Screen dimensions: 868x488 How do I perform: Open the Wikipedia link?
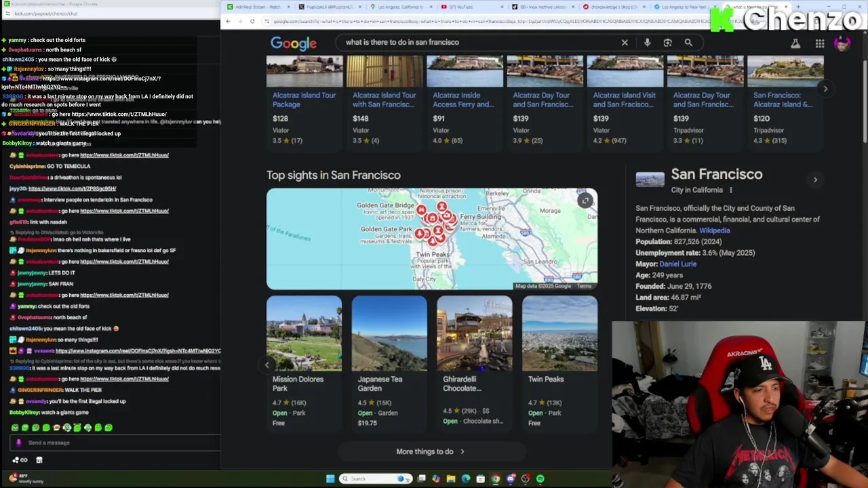pos(715,230)
